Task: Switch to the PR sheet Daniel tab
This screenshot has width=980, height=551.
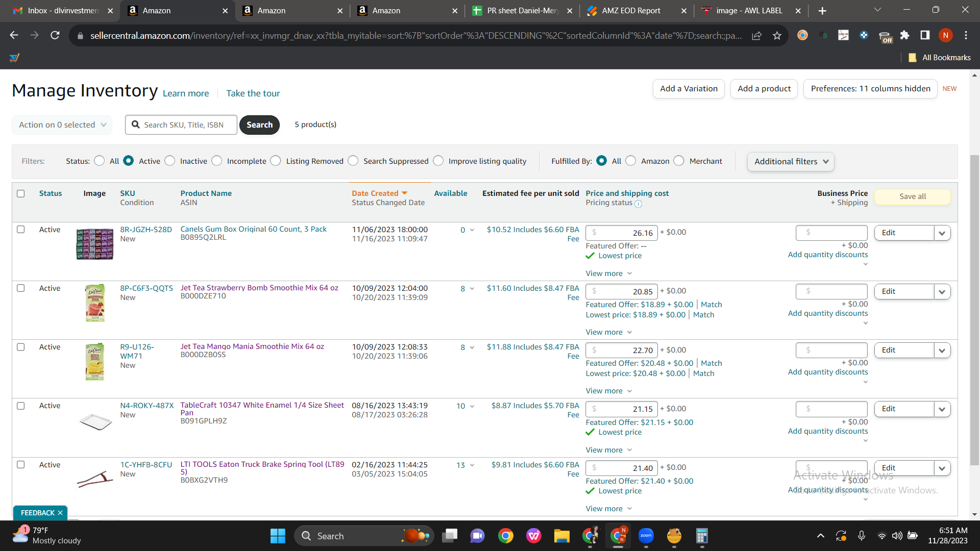Action: coord(522,11)
